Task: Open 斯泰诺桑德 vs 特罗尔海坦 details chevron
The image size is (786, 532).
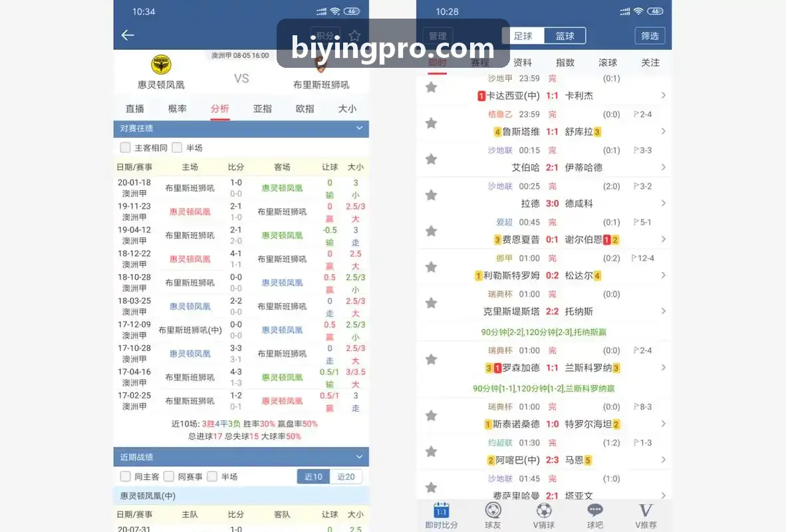Action: coord(663,424)
